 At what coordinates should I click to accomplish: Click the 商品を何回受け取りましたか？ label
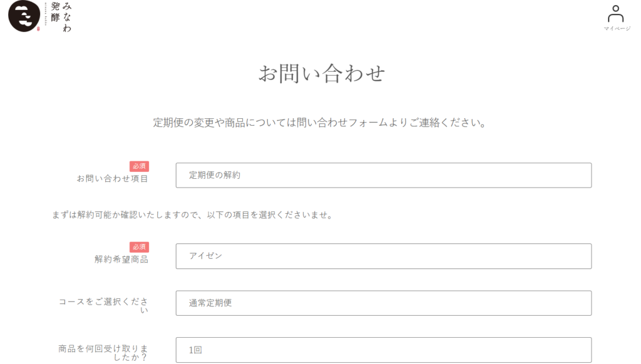click(x=103, y=353)
